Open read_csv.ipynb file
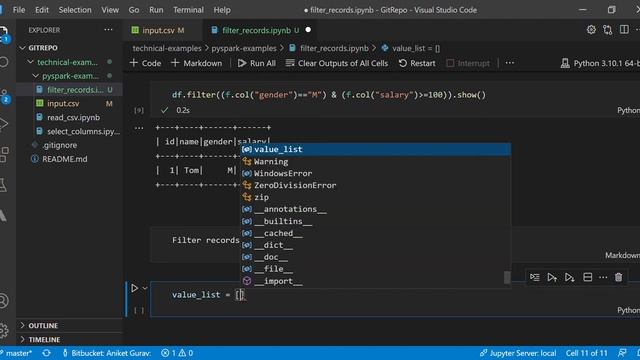The width and height of the screenshot is (640, 360). tap(73, 118)
